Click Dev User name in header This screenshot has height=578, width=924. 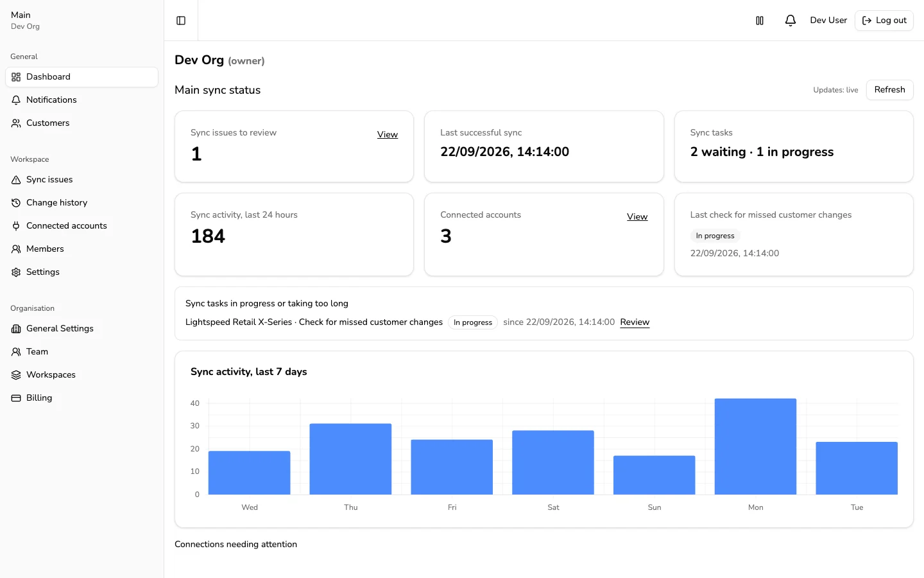click(x=828, y=21)
